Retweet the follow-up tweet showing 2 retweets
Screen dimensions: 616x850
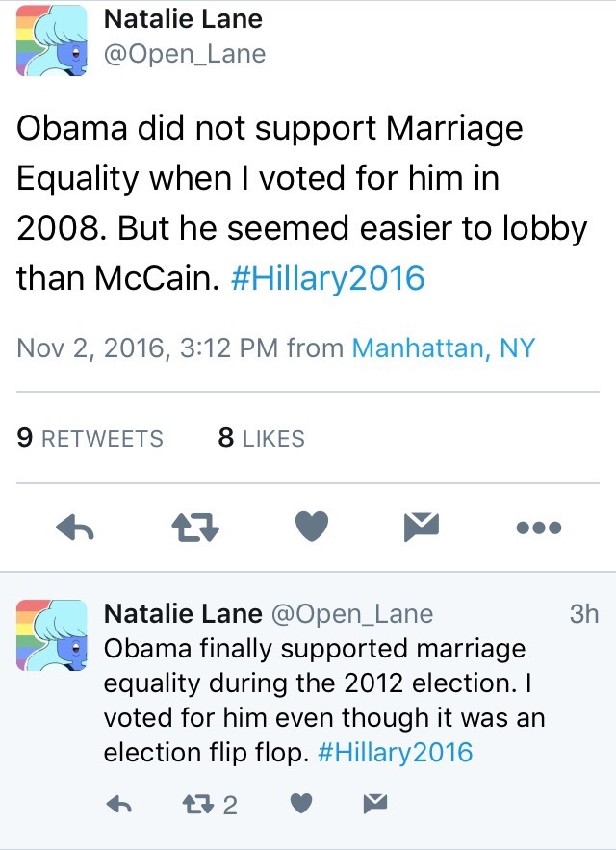(208, 804)
